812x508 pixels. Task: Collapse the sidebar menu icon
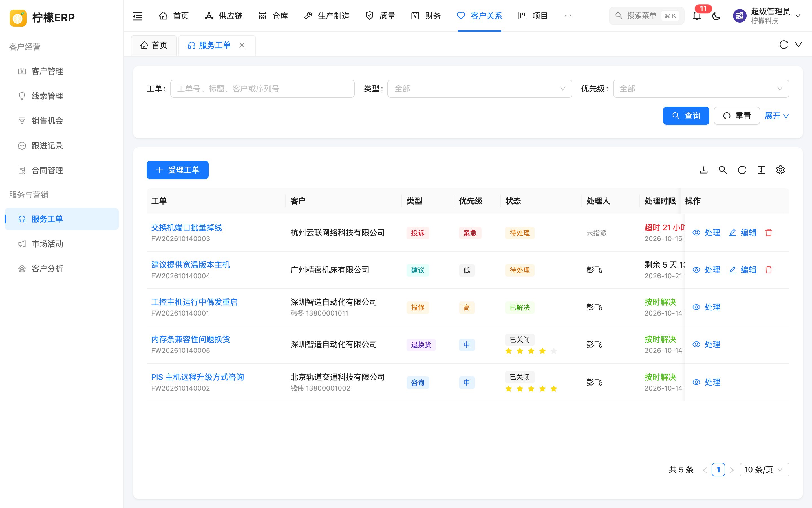(138, 16)
